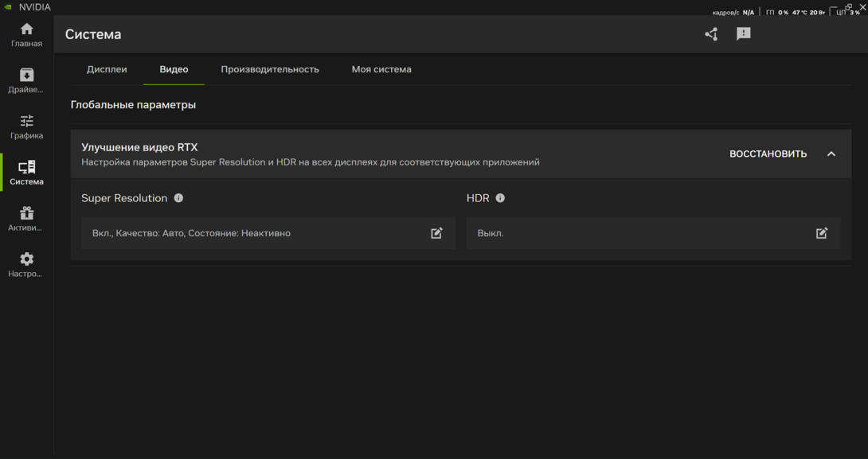
Task: Click the ЦП usage overlay stat
Action: pyautogui.click(x=847, y=12)
